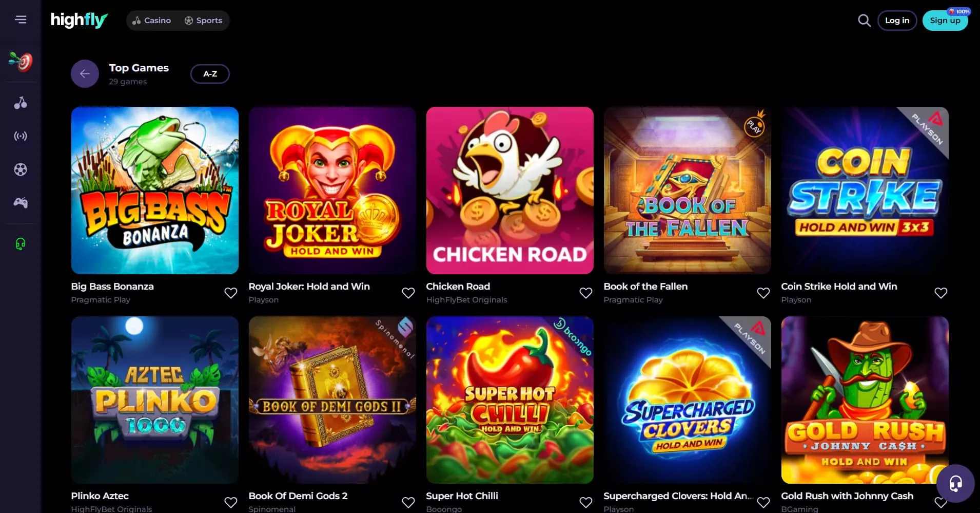Click the Log in button
980x513 pixels.
(897, 21)
